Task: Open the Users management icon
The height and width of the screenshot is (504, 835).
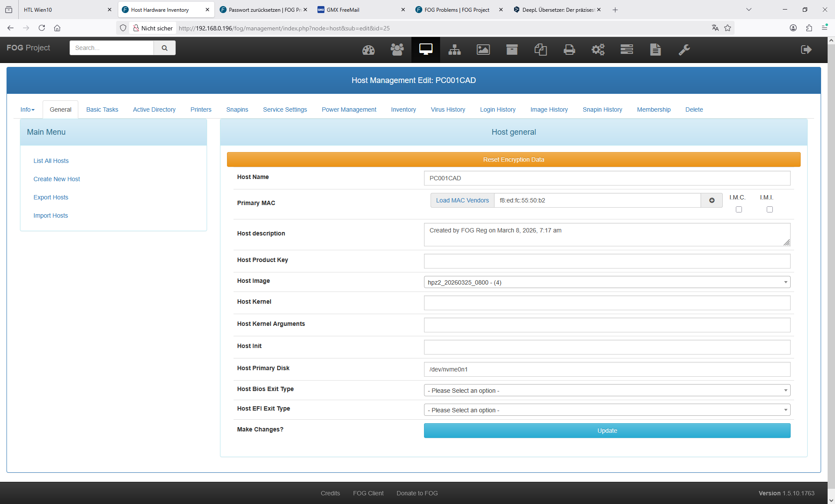Action: pyautogui.click(x=397, y=50)
